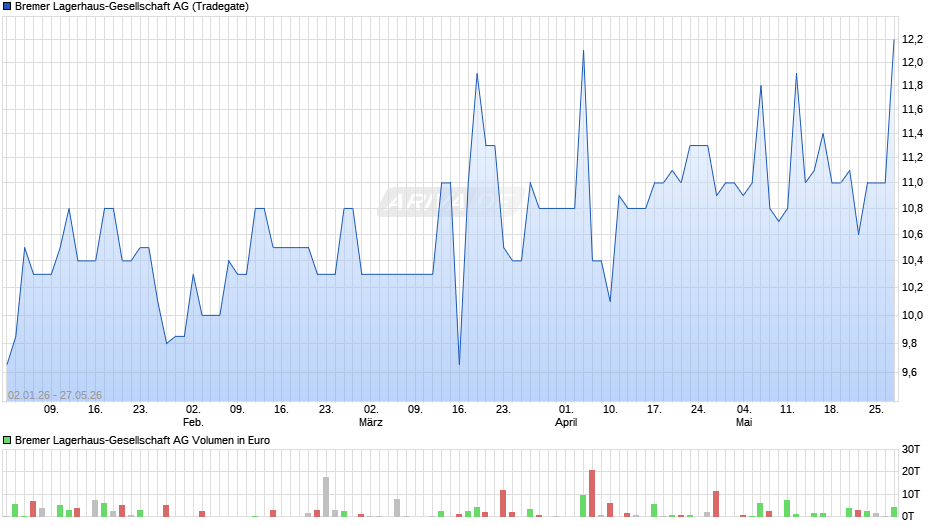Screen dimensions: 940x526
Task: Click the 25. date label in May
Action: tap(876, 410)
